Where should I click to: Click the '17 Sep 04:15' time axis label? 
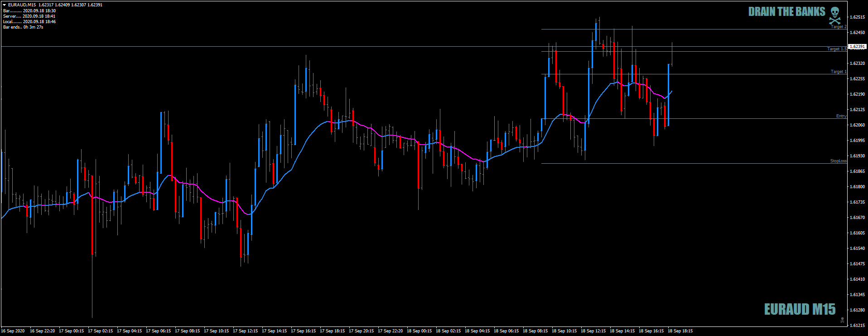tap(130, 331)
